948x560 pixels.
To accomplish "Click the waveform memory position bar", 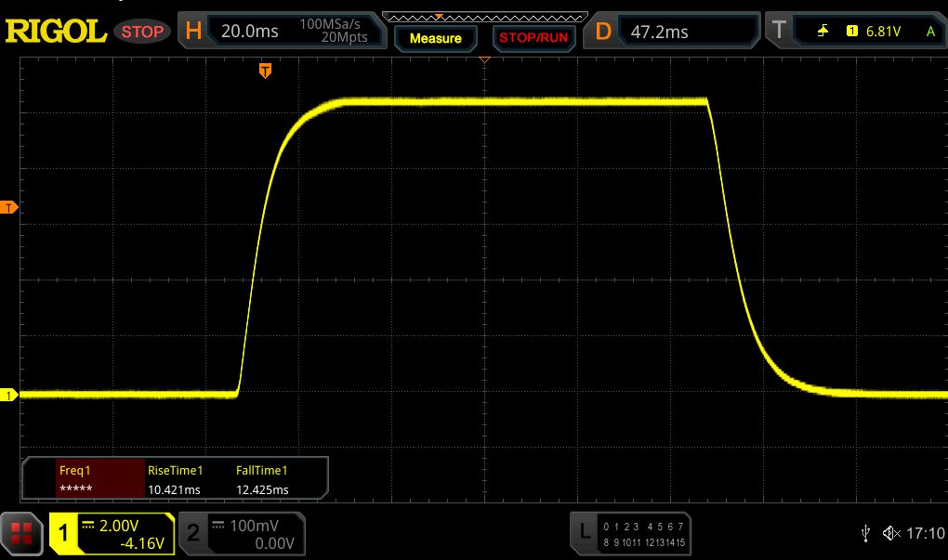I will [x=485, y=17].
